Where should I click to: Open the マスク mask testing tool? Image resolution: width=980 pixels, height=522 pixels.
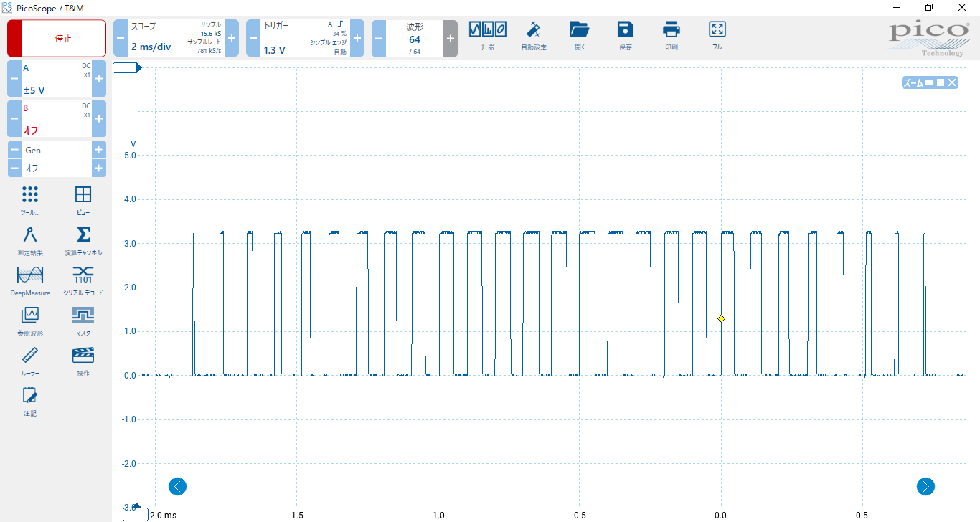pos(83,318)
